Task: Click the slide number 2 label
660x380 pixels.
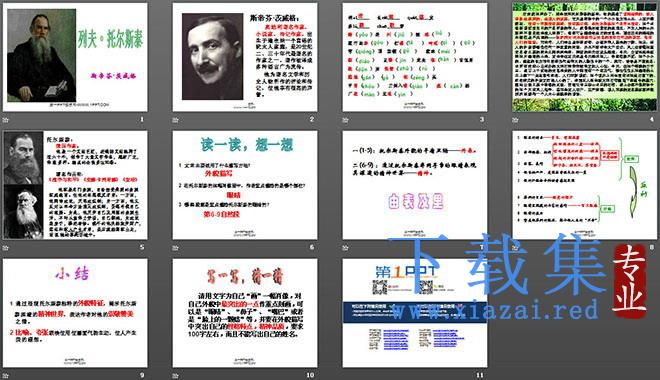Action: [312, 120]
